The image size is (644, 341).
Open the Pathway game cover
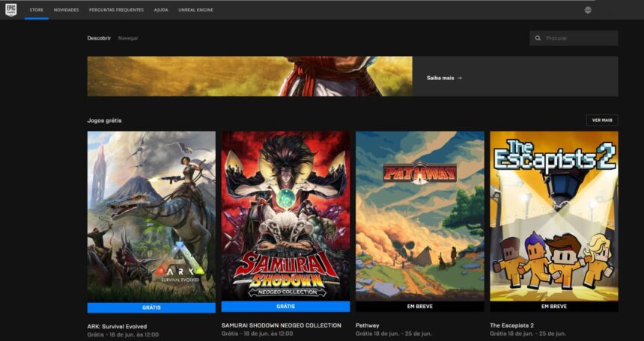(x=420, y=216)
